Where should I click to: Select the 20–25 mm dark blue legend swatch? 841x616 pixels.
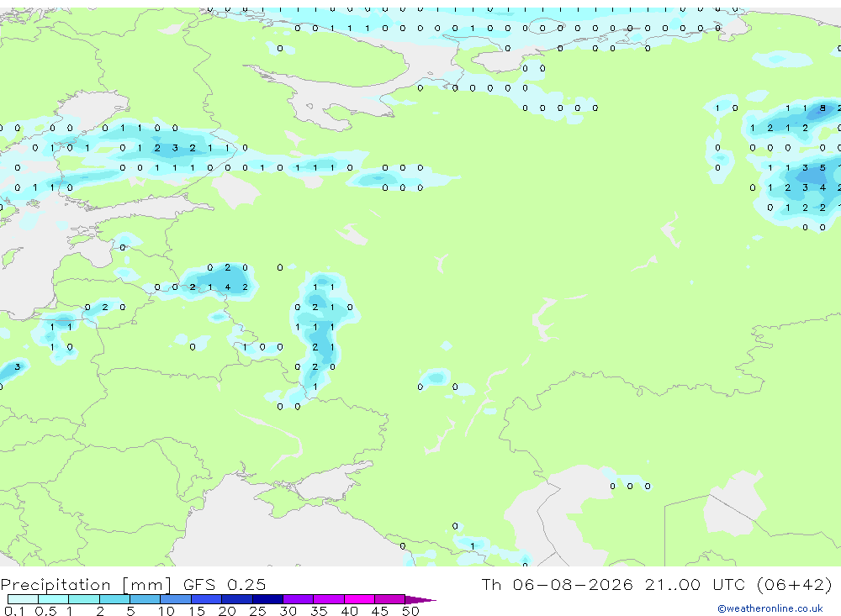237,599
